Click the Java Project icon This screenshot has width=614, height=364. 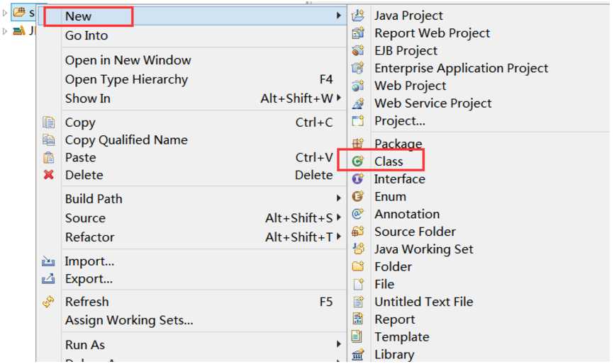click(357, 16)
